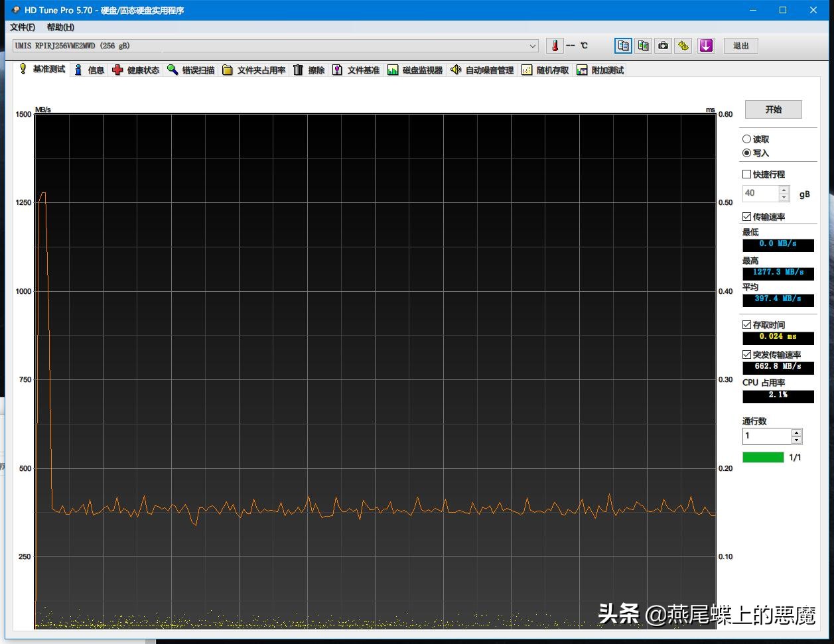Open the 文件(F) menu
This screenshot has height=644, width=834.
(x=23, y=27)
